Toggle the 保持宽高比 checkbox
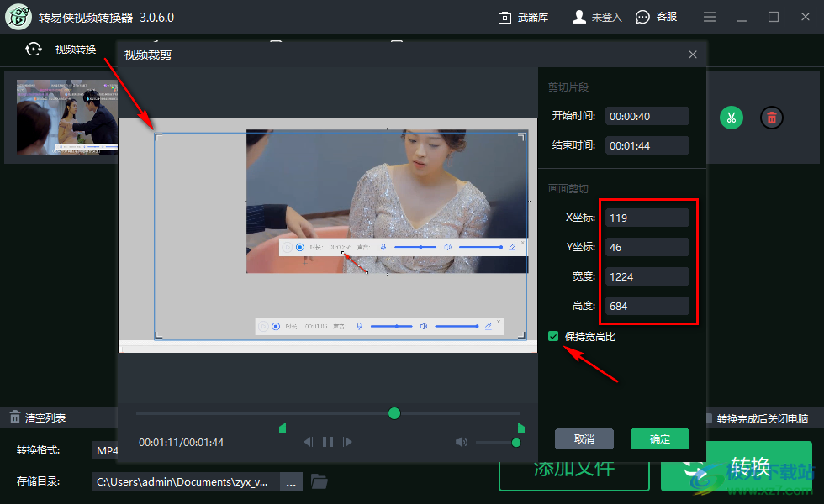This screenshot has width=824, height=504. coord(553,336)
